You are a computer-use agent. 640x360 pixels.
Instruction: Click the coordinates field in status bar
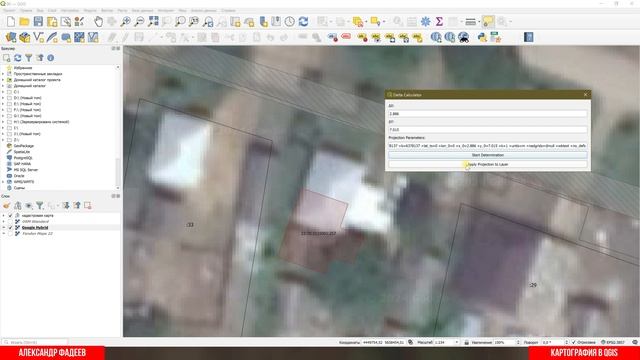383,342
